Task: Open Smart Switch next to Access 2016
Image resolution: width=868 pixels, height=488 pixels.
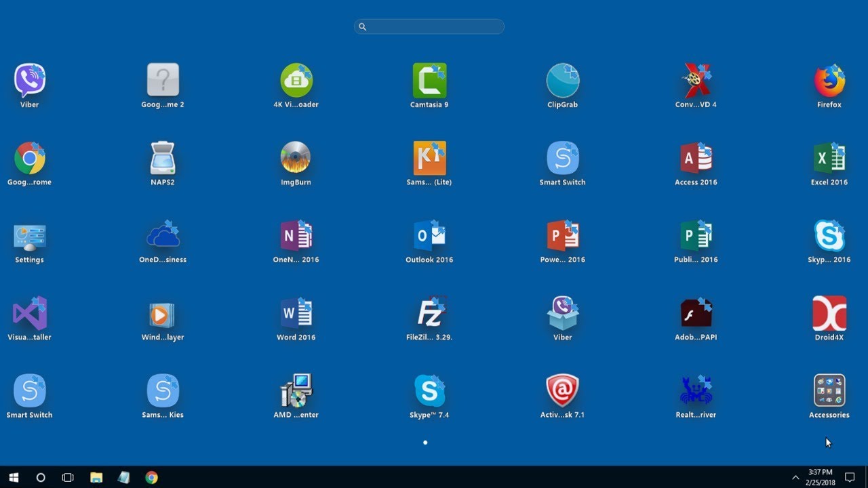Action: pos(563,158)
